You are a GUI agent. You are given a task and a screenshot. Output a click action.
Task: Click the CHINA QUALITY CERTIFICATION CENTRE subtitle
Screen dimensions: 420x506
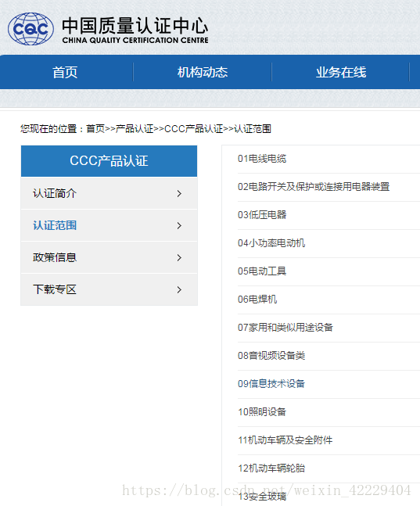[135, 41]
